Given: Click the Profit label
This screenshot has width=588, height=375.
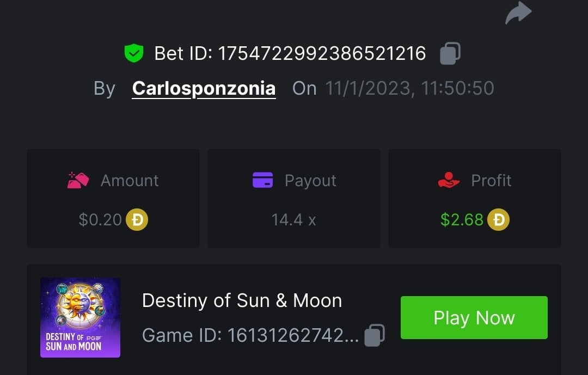Looking at the screenshot, I should pos(491,180).
